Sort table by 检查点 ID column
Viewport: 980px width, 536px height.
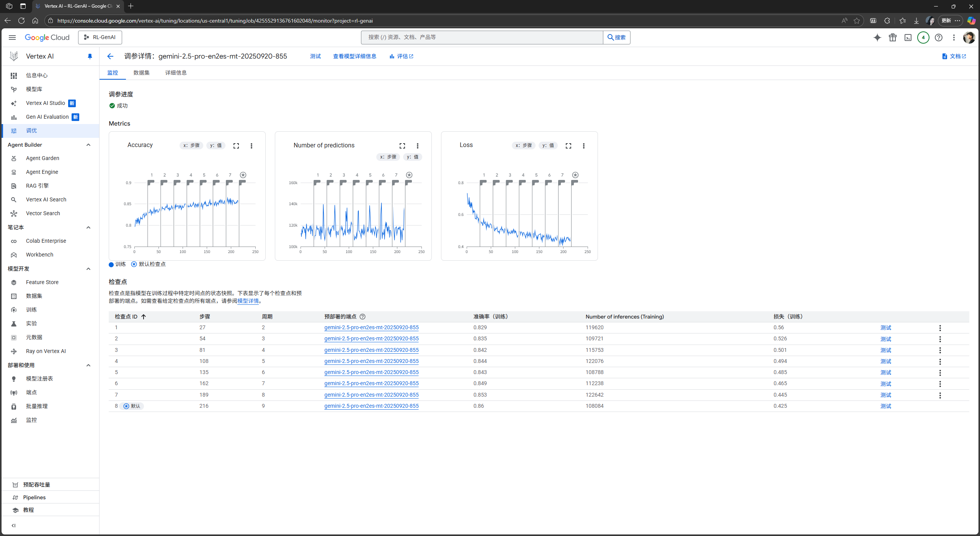click(x=130, y=317)
